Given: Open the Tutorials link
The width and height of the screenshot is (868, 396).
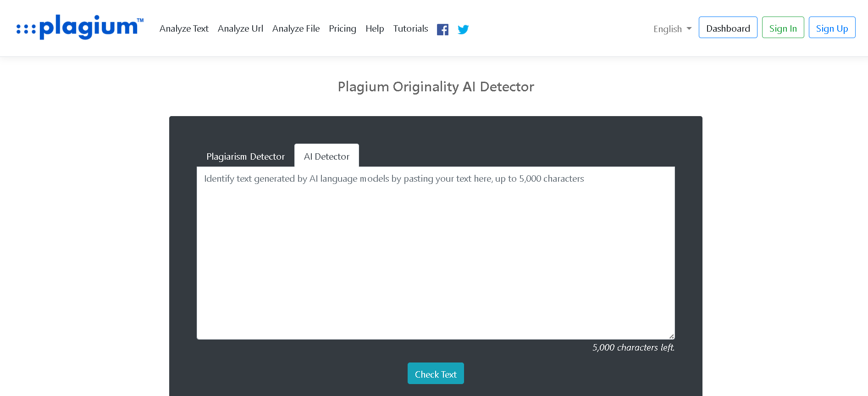Looking at the screenshot, I should [x=410, y=28].
